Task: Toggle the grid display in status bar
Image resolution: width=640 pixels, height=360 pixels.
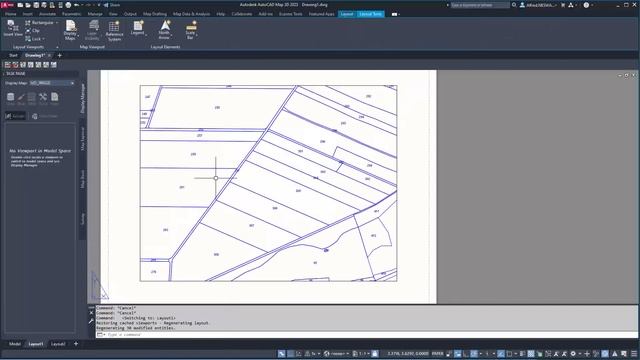Action: [291, 353]
